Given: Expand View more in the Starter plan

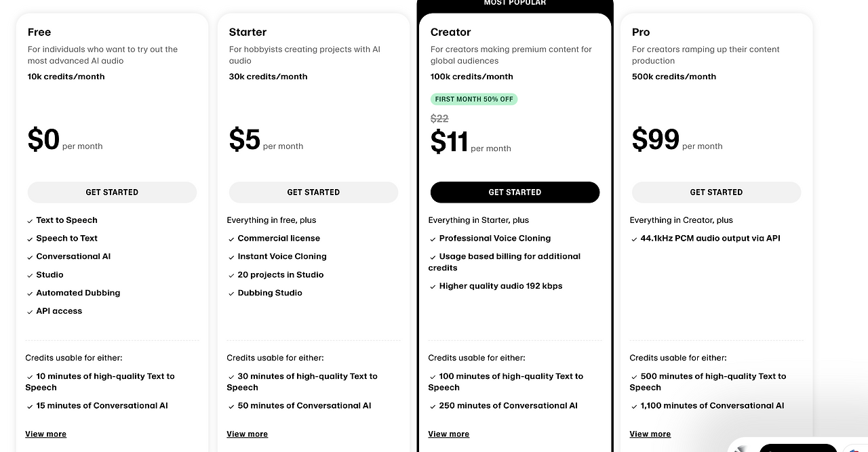Looking at the screenshot, I should pos(247,434).
